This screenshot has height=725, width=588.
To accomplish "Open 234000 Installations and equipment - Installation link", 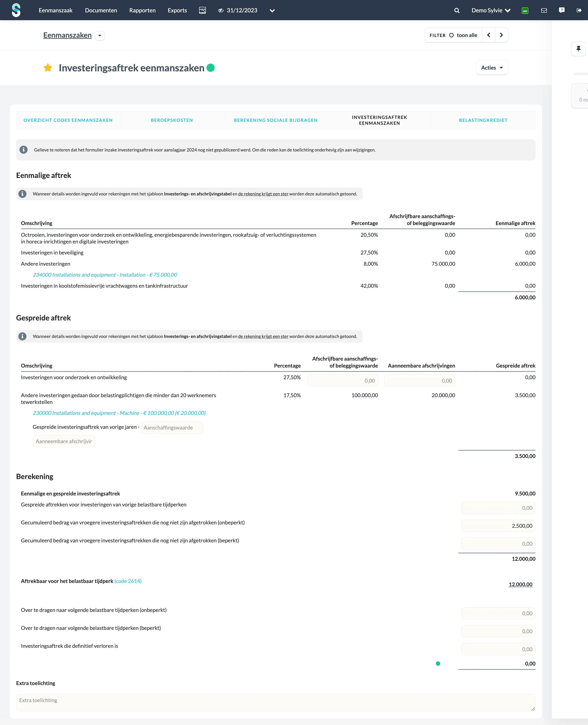I will pos(105,275).
